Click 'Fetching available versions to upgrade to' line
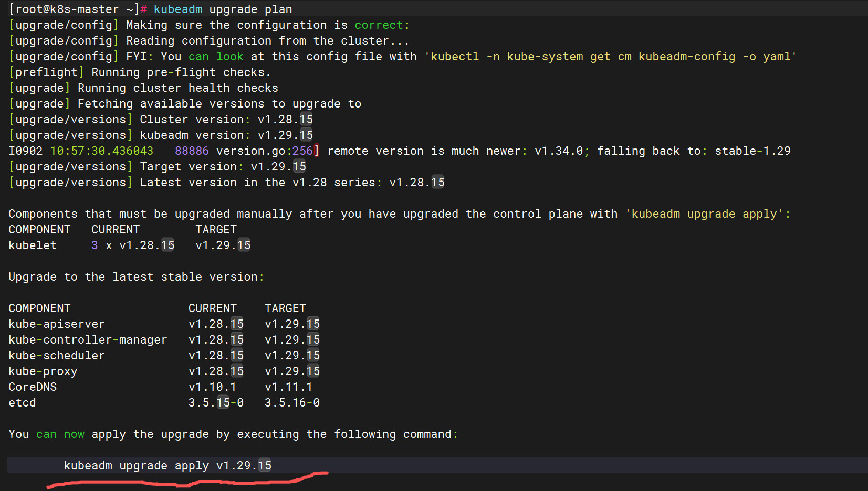This screenshot has width=868, height=491. click(x=219, y=104)
